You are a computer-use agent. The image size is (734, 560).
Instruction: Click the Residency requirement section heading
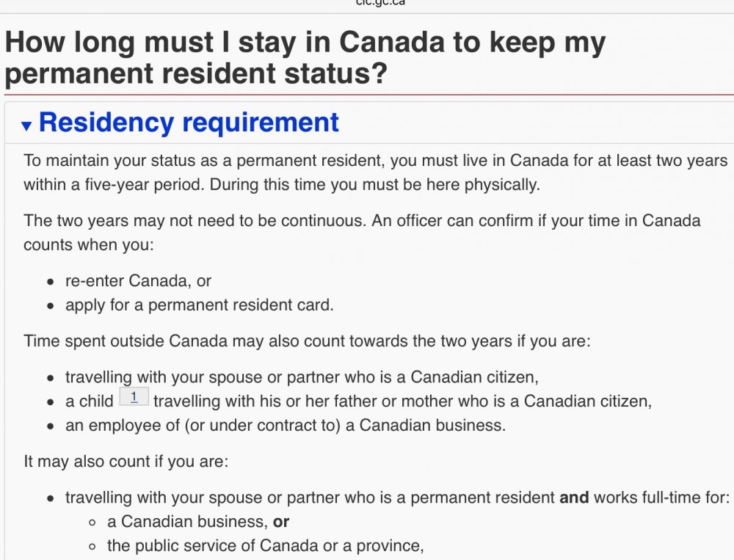[189, 123]
